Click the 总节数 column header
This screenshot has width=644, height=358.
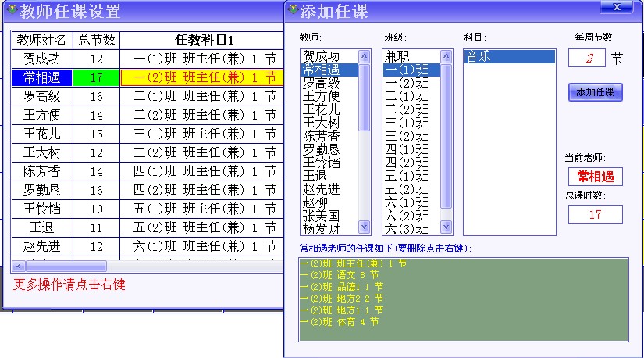click(x=96, y=40)
